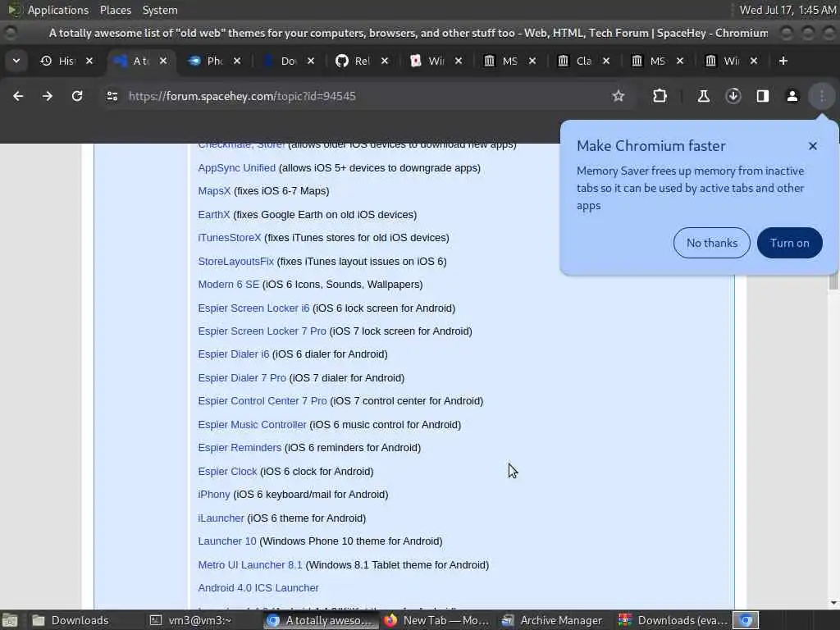The width and height of the screenshot is (840, 630).
Task: Switch to Archive Manager in taskbar
Action: (553, 620)
